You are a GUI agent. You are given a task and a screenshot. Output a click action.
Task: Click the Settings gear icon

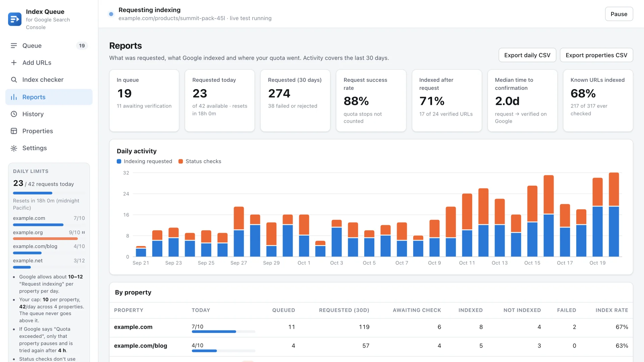pyautogui.click(x=14, y=148)
